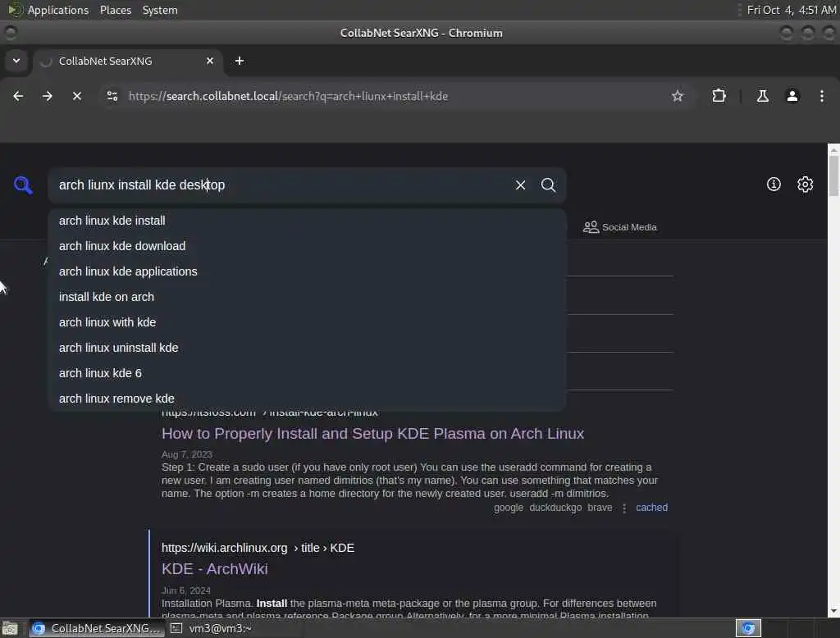Open a new tab with plus button
Viewport: 840px width, 638px height.
pyautogui.click(x=240, y=61)
